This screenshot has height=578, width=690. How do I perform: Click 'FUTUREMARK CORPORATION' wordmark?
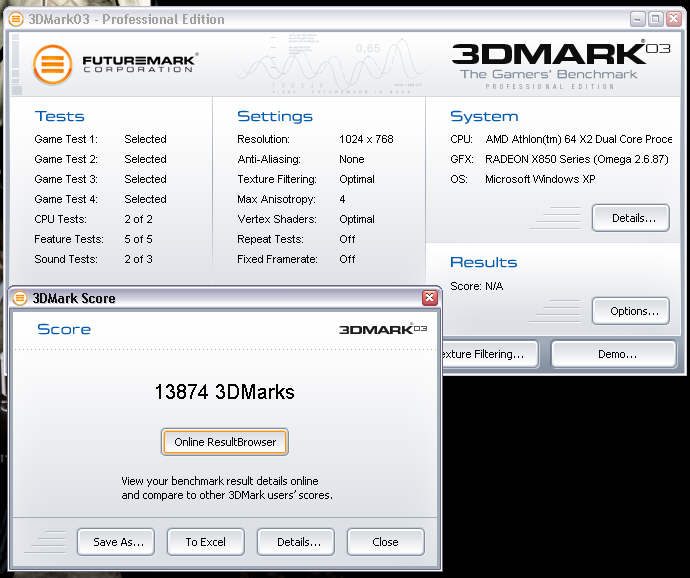tap(140, 63)
